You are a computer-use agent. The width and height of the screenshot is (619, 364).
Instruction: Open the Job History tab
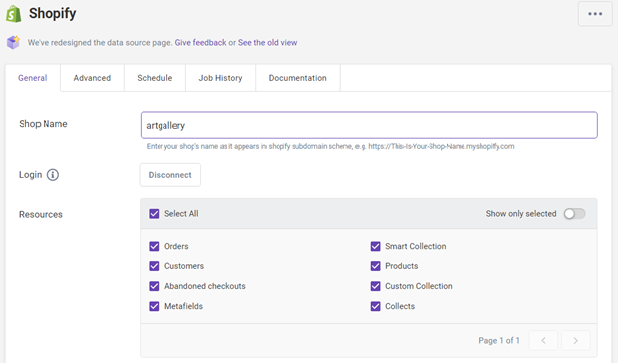point(220,78)
